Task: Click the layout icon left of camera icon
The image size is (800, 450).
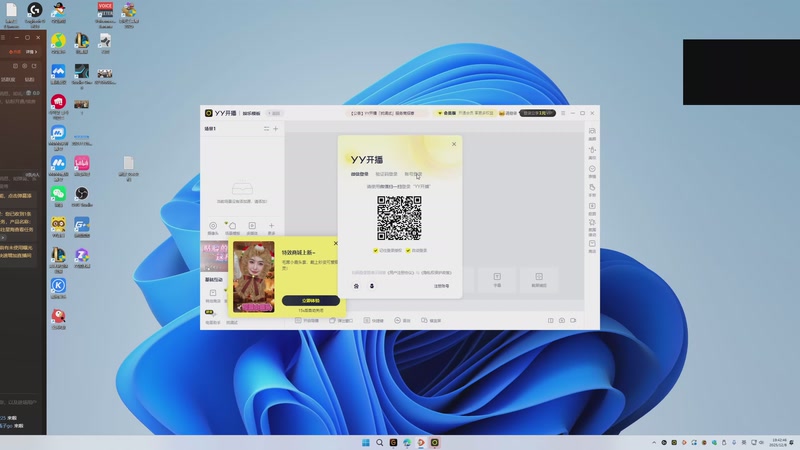Action: [x=551, y=320]
